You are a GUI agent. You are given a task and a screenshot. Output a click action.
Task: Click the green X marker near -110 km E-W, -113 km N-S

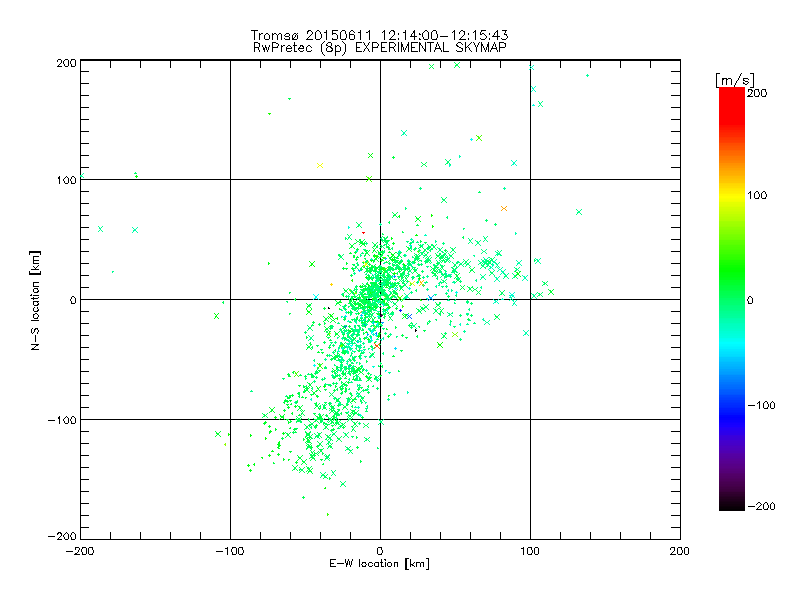coord(218,434)
